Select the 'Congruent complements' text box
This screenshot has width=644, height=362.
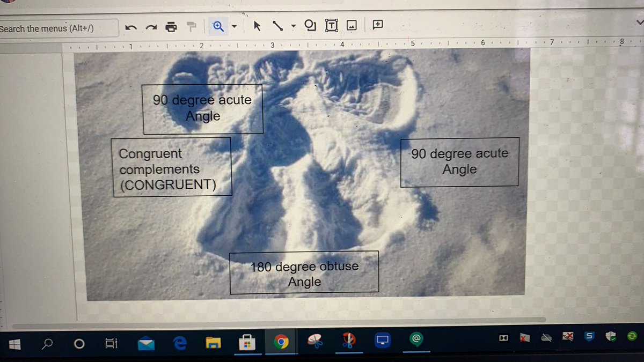pos(172,167)
